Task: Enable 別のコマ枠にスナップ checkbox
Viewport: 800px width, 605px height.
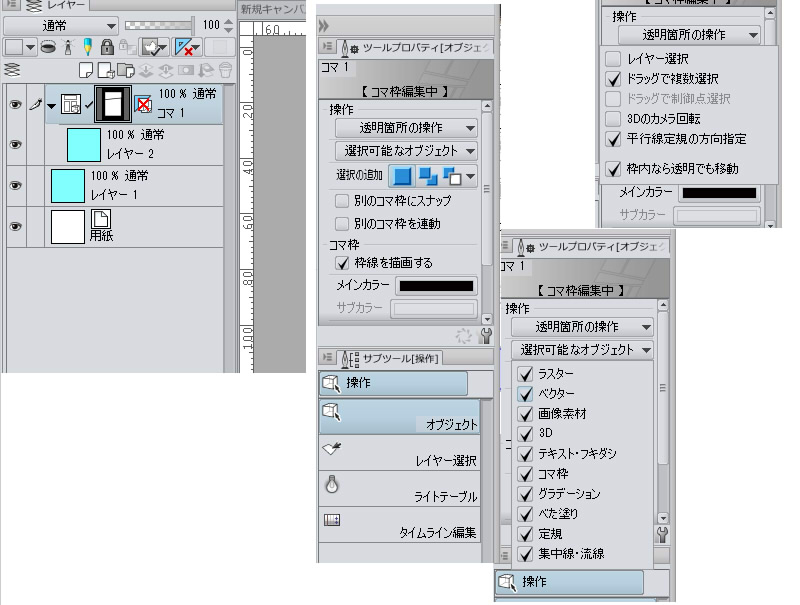Action: pyautogui.click(x=342, y=201)
